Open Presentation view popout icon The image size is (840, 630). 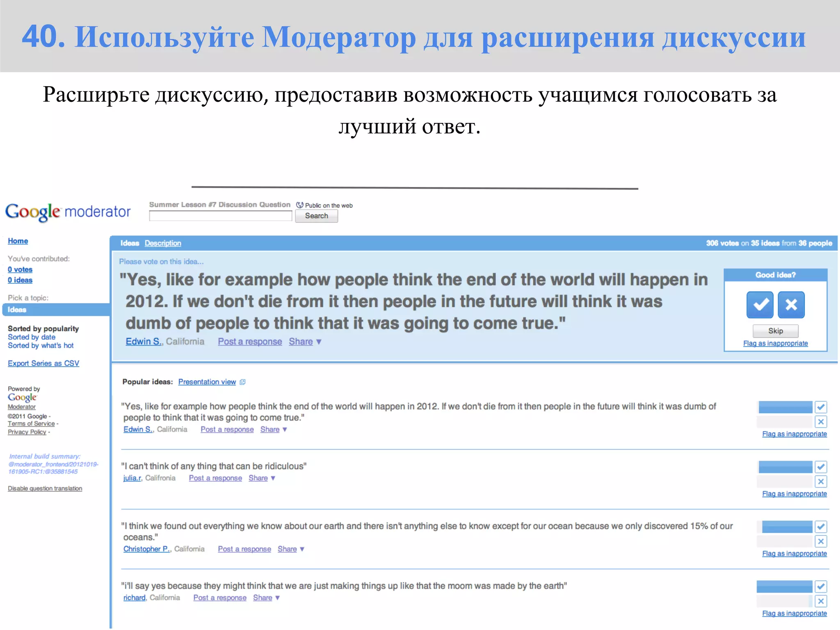tap(242, 382)
